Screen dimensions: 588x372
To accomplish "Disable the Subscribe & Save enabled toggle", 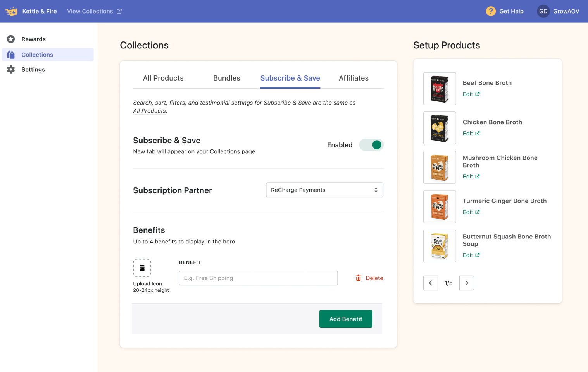I will click(x=371, y=145).
